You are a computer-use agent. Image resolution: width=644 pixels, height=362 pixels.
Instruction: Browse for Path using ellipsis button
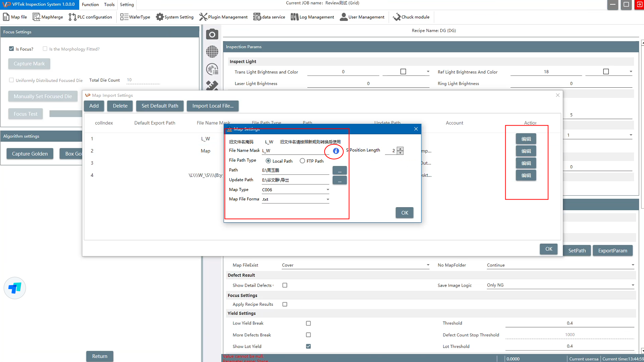click(340, 170)
